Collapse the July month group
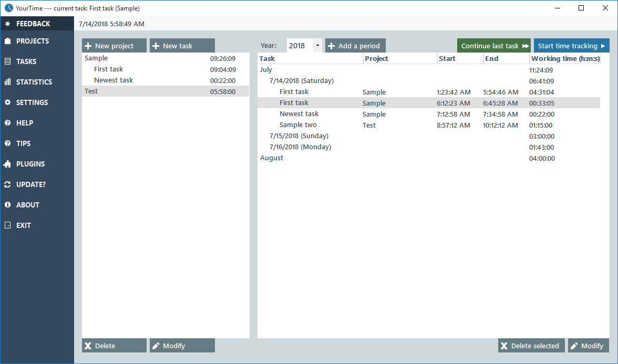Screen dimensions: 618x364 [x=266, y=70]
